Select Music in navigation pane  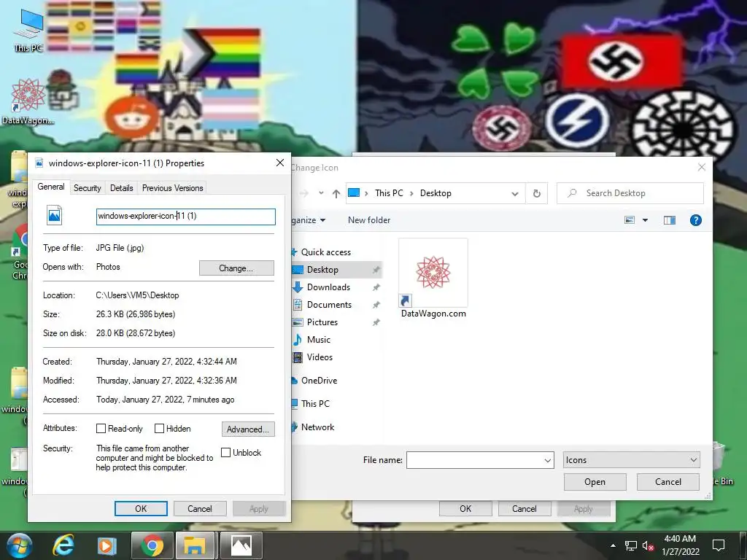318,340
